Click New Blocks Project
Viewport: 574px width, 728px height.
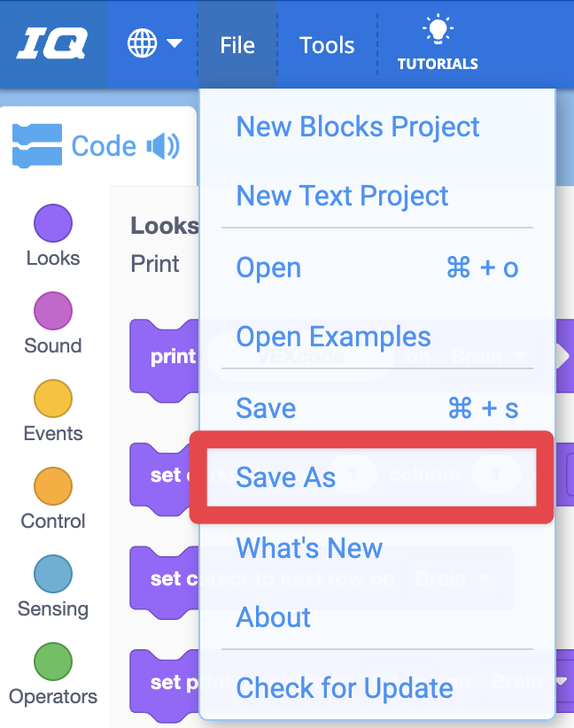pyautogui.click(x=358, y=127)
